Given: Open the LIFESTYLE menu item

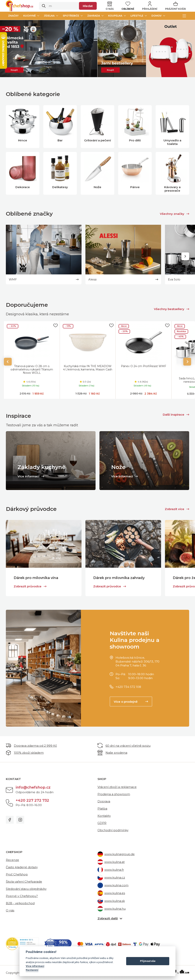Looking at the screenshot, I should [x=139, y=16].
